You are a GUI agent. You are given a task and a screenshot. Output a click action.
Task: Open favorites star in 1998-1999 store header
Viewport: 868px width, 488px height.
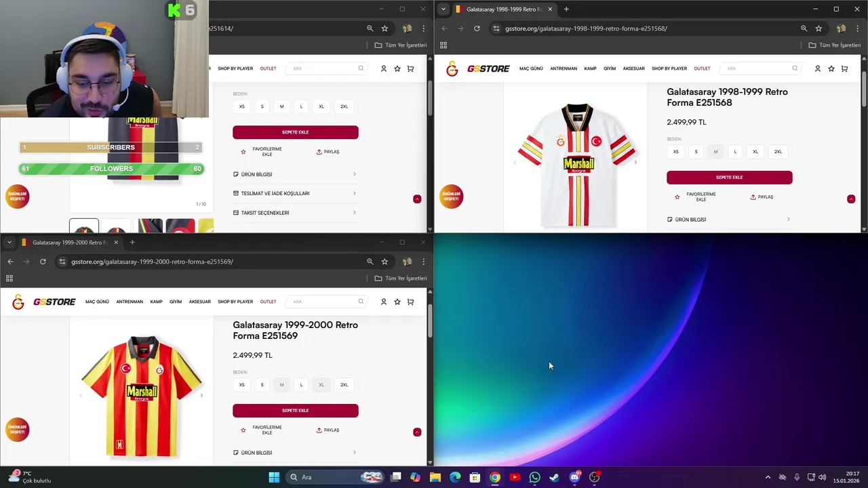coord(831,68)
